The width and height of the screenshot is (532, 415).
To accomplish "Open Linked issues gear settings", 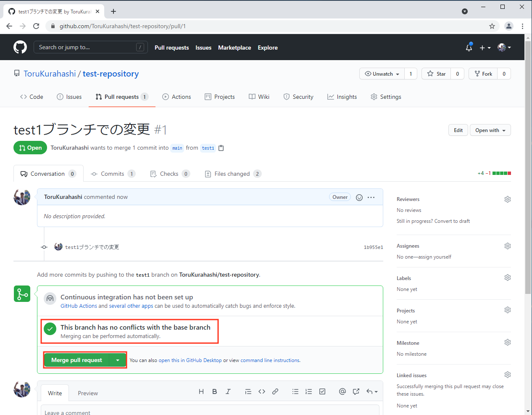I will 508,375.
